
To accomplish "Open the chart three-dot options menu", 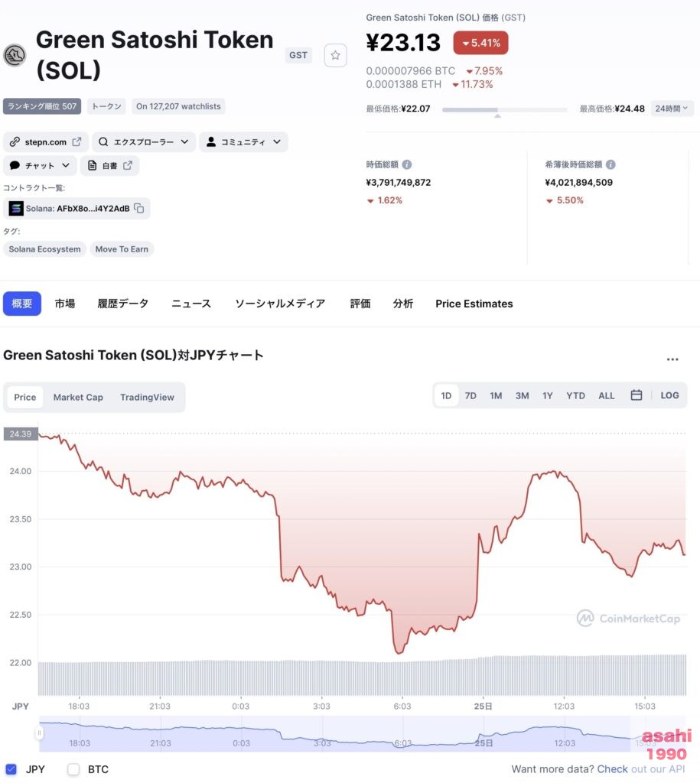I will (x=672, y=359).
